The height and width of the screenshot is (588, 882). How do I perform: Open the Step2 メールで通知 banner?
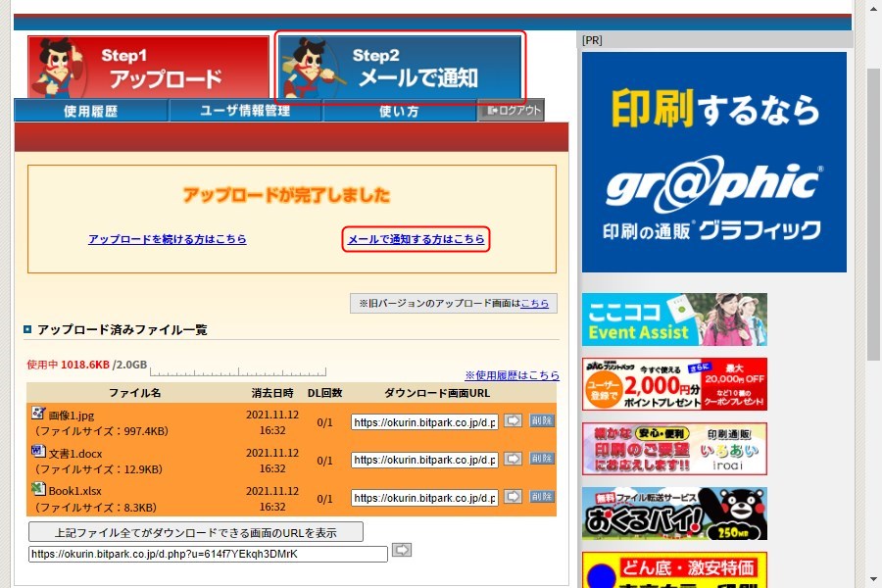400,68
